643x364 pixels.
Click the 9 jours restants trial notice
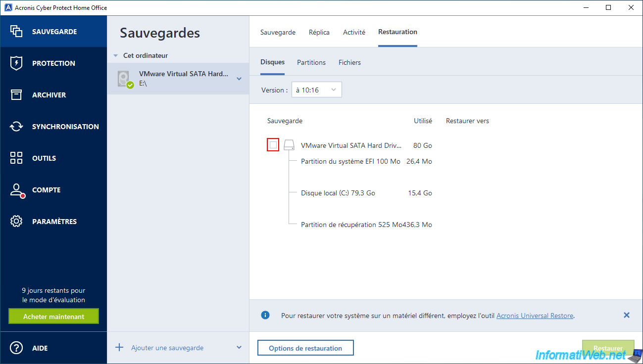point(53,295)
